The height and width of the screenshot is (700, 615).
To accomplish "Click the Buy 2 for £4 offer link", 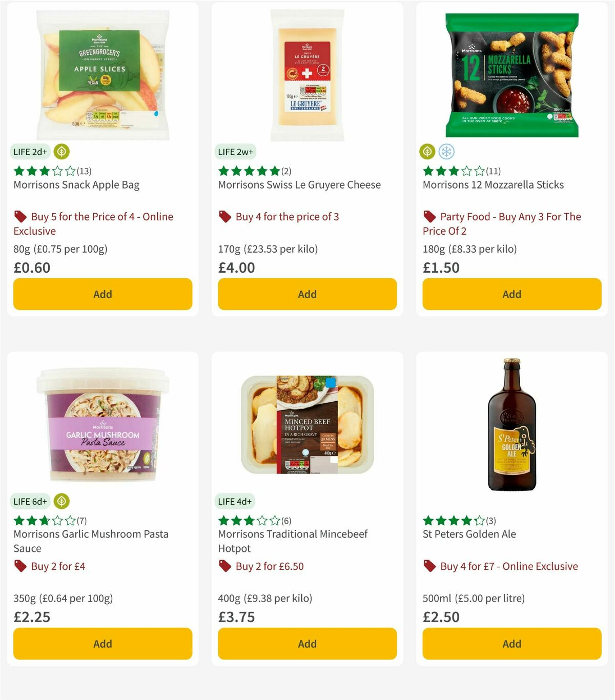I will click(x=58, y=566).
